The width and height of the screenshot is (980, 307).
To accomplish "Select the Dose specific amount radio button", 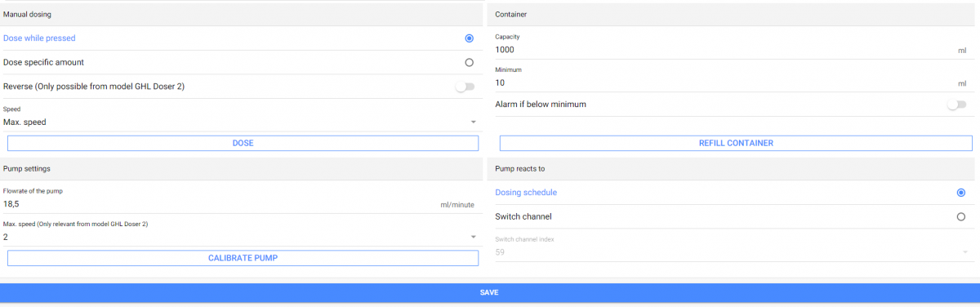I will pos(469,62).
